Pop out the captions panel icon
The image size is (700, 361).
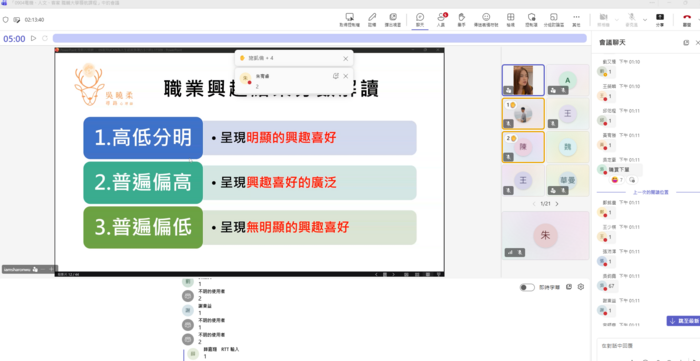569,287
